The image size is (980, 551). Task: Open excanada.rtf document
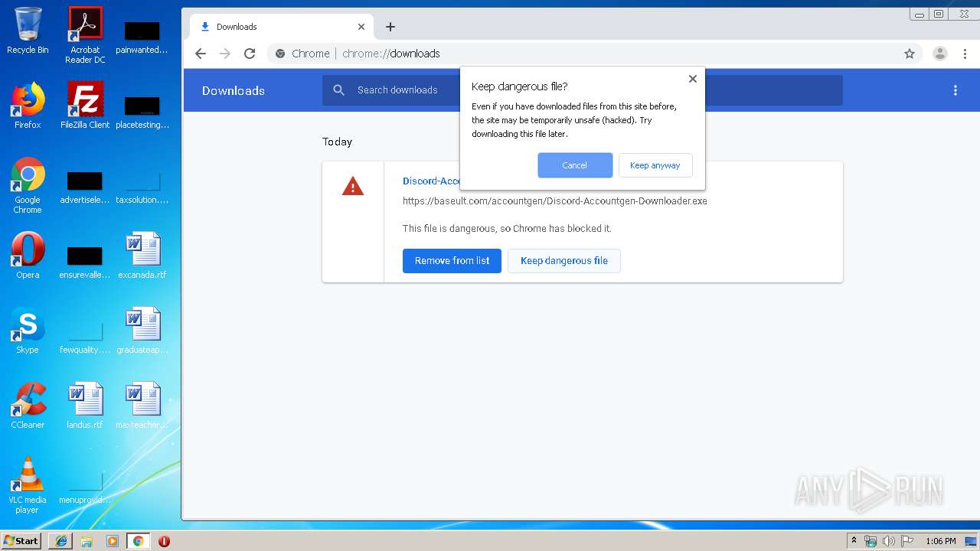pos(142,256)
